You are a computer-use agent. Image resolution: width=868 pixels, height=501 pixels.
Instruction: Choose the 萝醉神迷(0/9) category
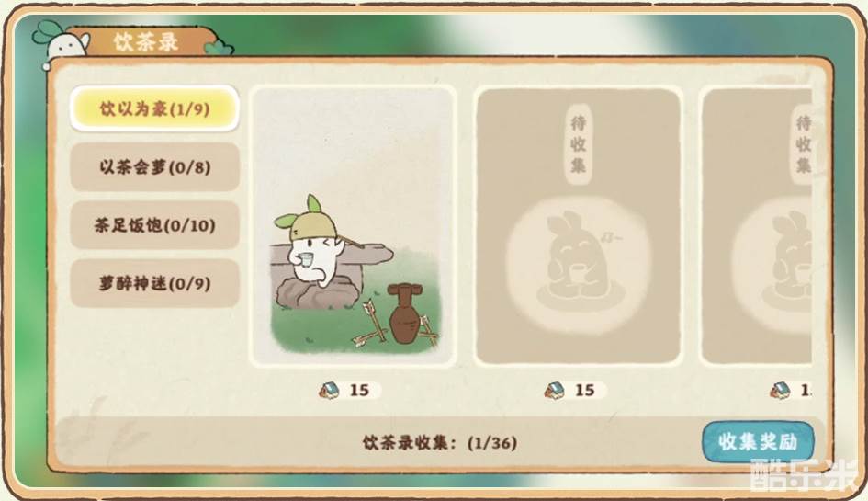click(154, 283)
